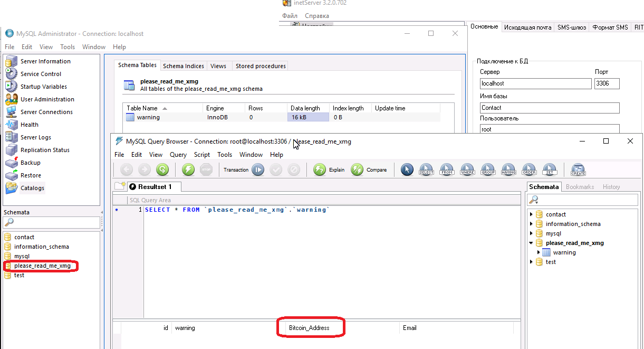Select the warning table row in Schema Tables

tap(282, 117)
